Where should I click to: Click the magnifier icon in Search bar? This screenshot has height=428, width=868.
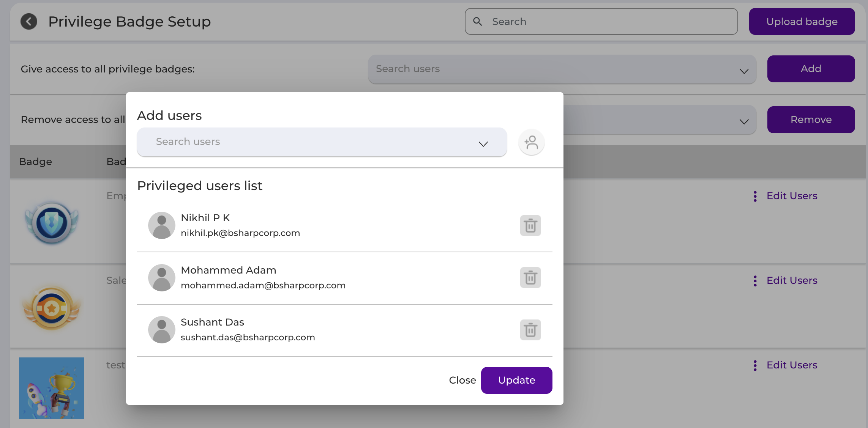tap(478, 22)
